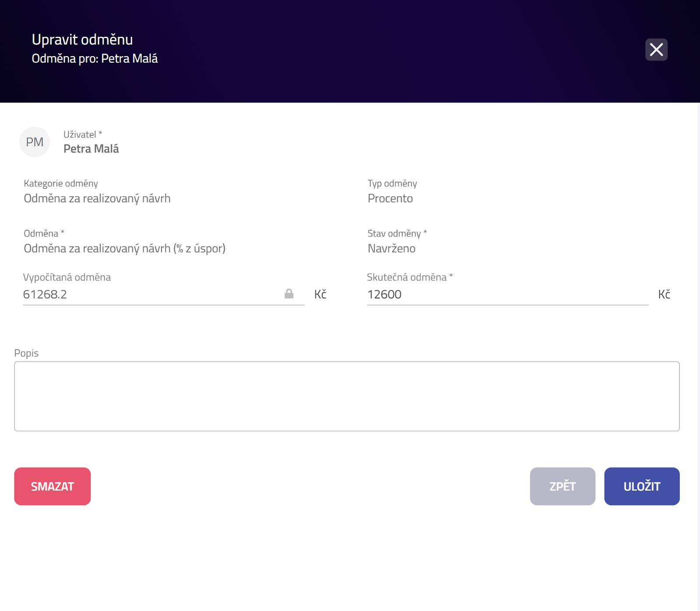The image size is (700, 611).
Task: Click the Vypočítaná odměna field with 61268.2
Action: tap(149, 294)
